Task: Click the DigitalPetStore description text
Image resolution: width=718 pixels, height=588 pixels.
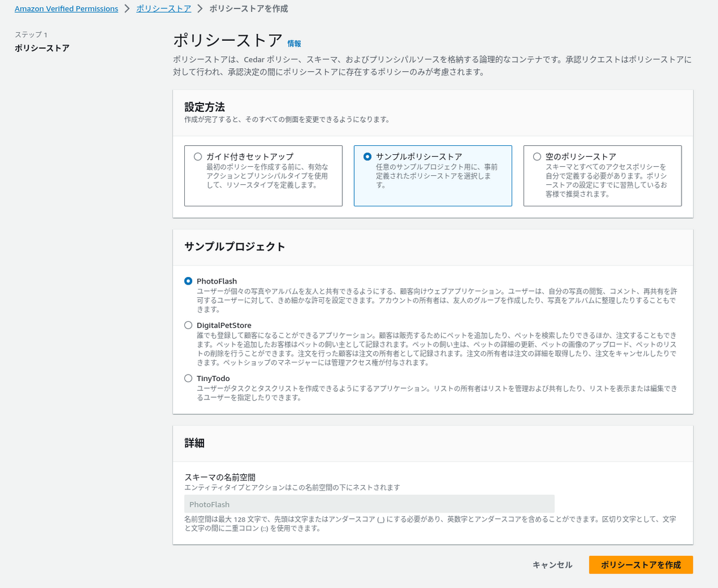Action: pyautogui.click(x=437, y=349)
